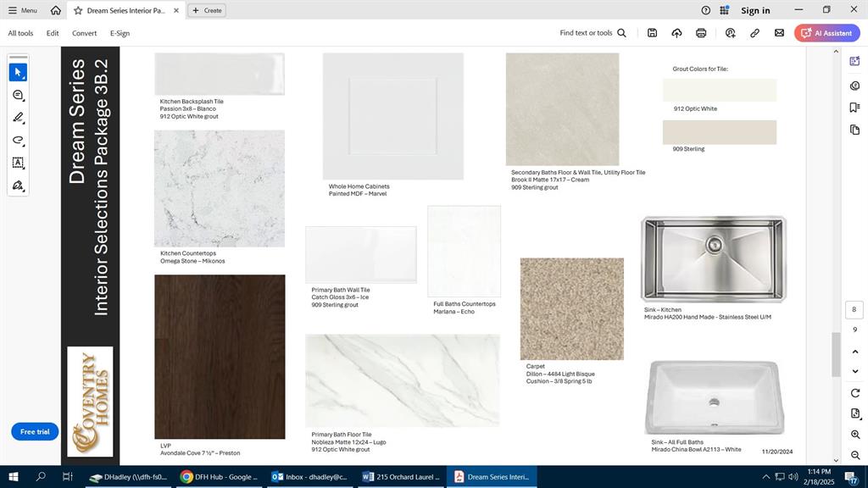Open the E-Sign menu
The height and width of the screenshot is (488, 868).
pyautogui.click(x=120, y=33)
